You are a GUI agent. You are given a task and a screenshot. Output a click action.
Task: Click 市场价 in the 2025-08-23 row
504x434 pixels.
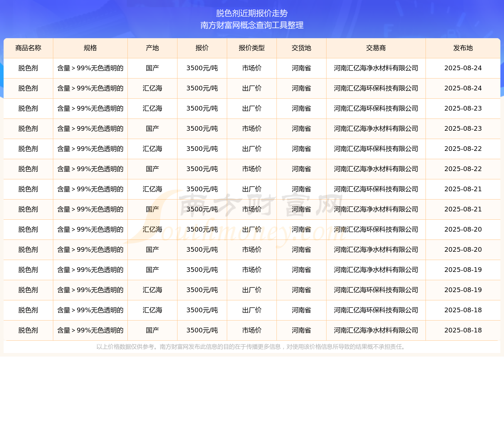(x=252, y=129)
